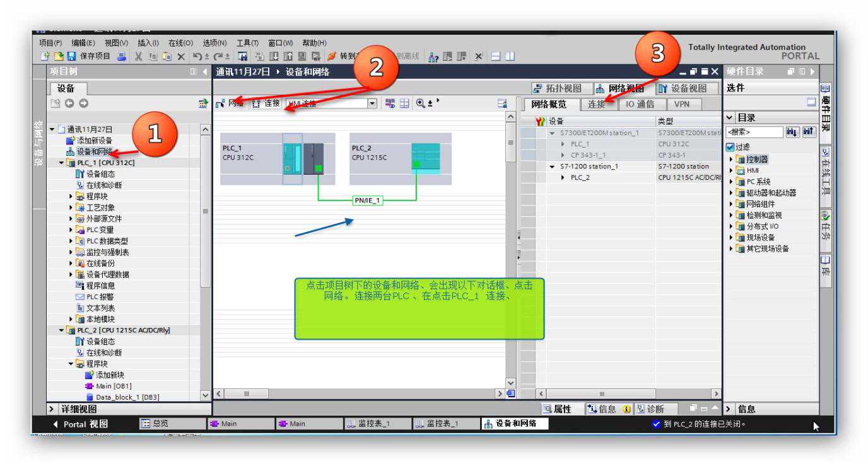
Task: Expand the 程序块 folder under PLC_1
Action: tap(72, 196)
